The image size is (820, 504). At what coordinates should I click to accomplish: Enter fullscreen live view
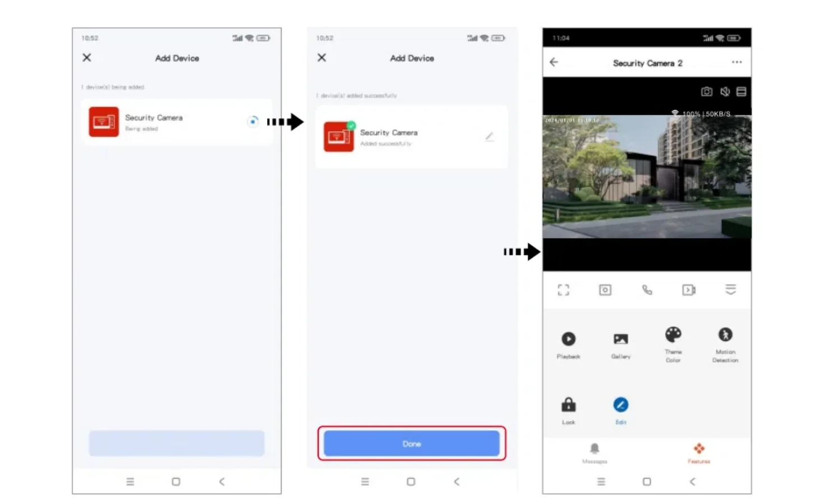563,290
